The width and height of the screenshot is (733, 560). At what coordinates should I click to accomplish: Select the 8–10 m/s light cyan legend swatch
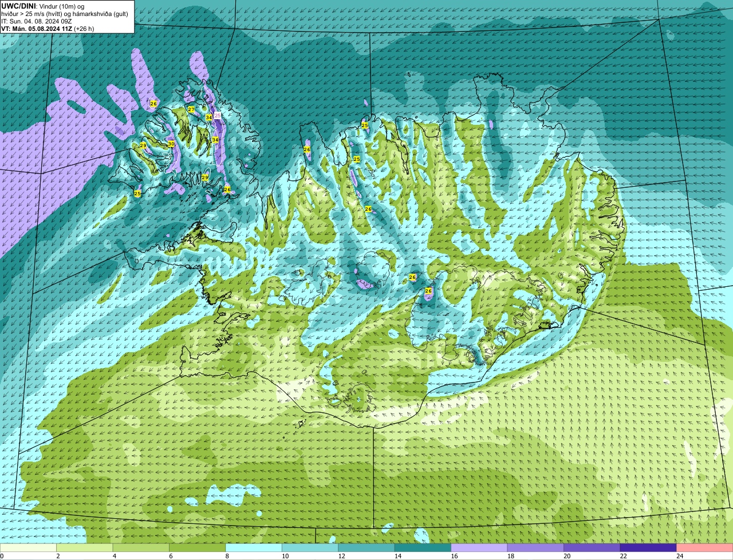coord(254,548)
